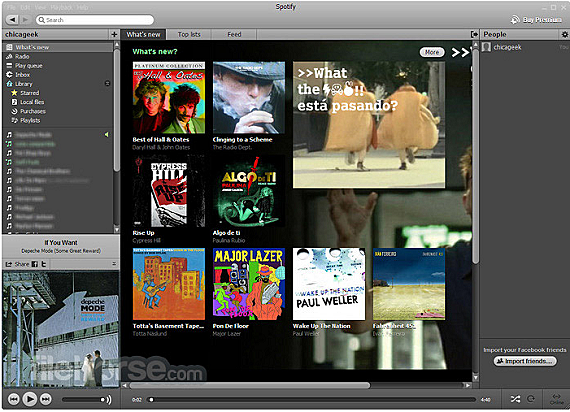The width and height of the screenshot is (570, 412).
Task: Click the volume slider
Action: click(83, 400)
